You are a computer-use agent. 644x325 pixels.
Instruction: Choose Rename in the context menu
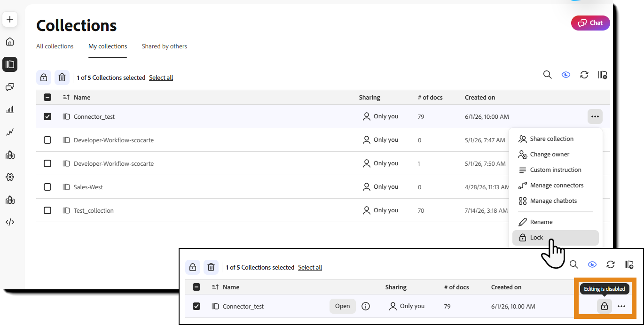(x=556, y=222)
